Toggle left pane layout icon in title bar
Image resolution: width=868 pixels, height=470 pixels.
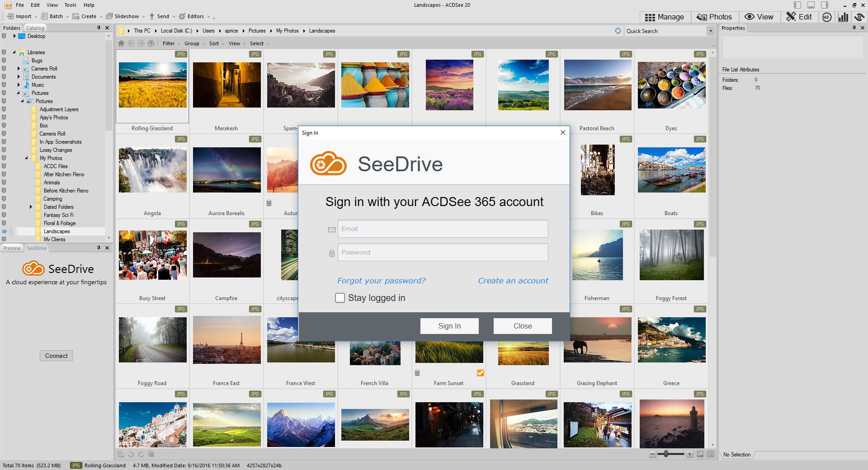(797, 5)
